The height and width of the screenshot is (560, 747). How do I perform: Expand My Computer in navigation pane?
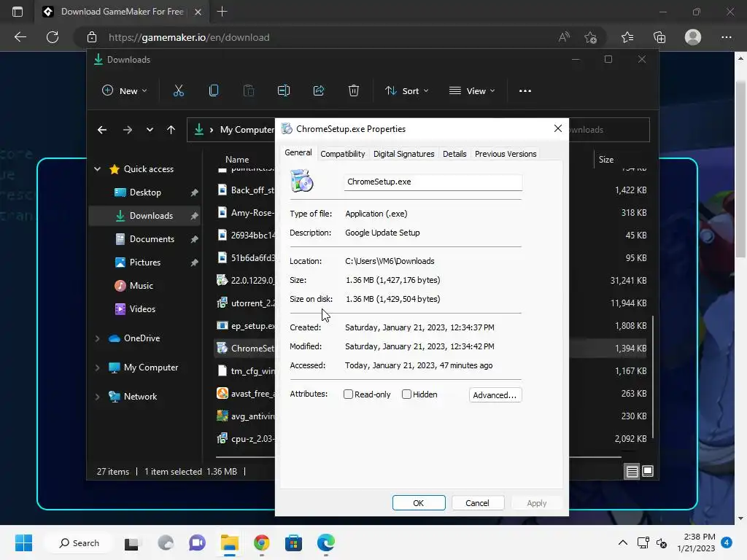[97, 367]
